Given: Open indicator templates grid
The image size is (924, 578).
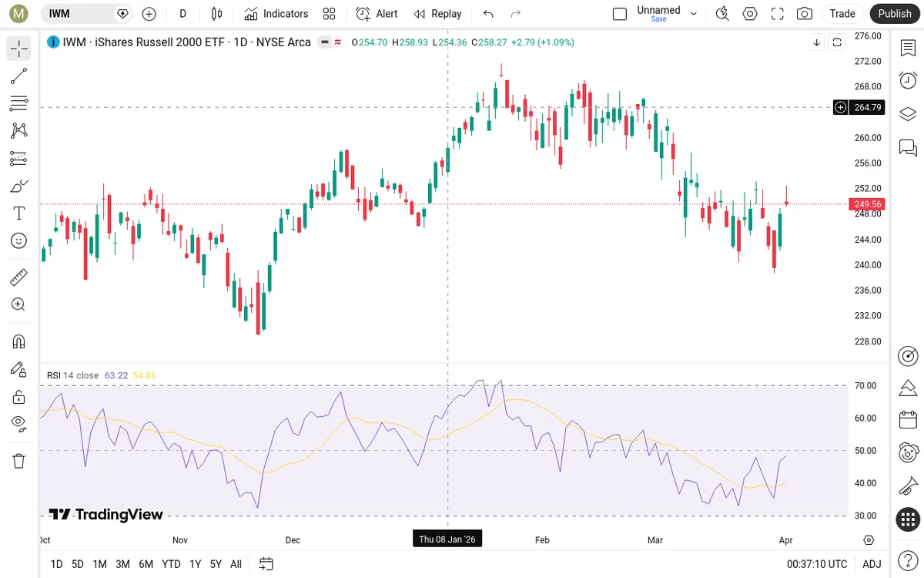Looking at the screenshot, I should click(x=330, y=14).
